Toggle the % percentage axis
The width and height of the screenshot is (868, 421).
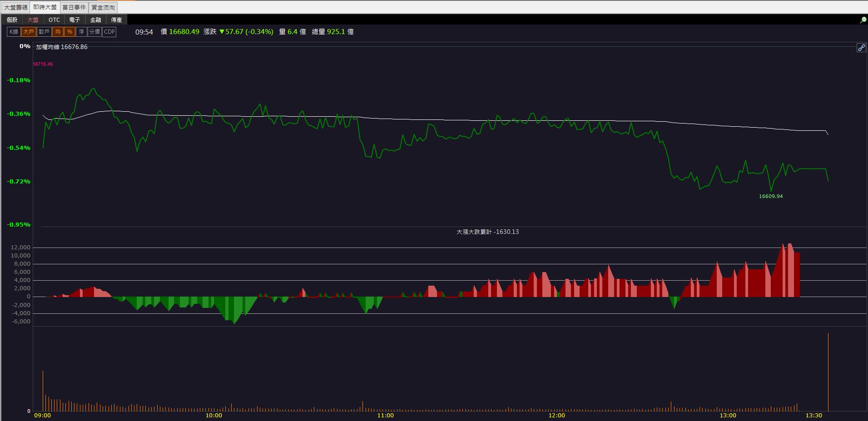click(69, 32)
